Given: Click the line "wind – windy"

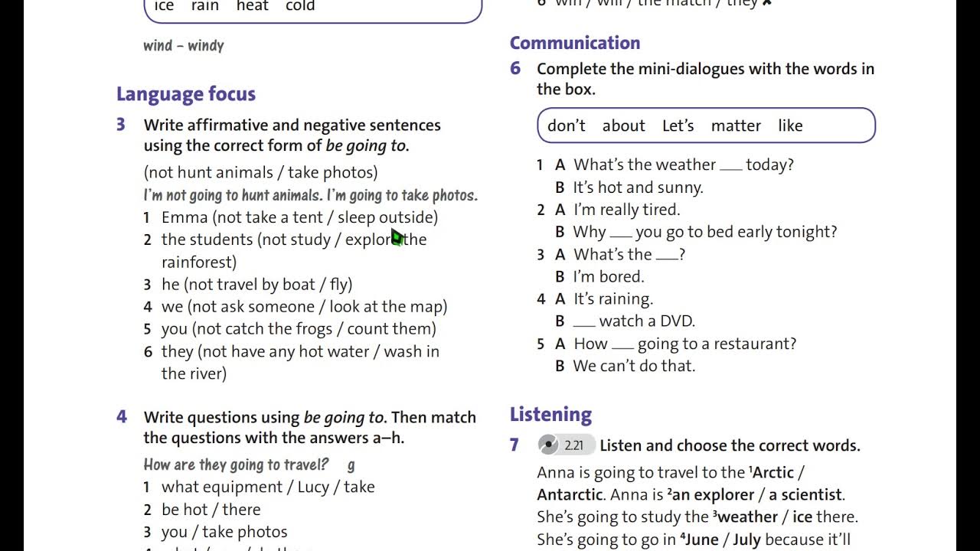Looking at the screenshot, I should 184,46.
